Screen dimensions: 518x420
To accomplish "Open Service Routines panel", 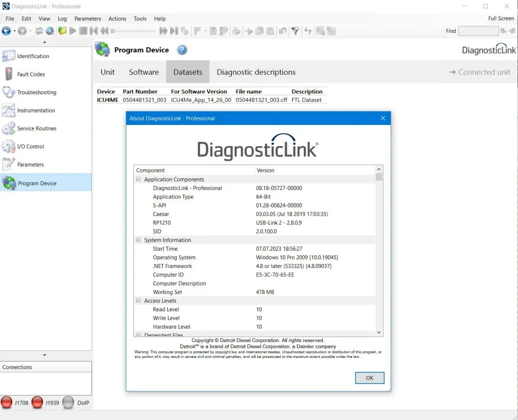I will click(x=36, y=129).
